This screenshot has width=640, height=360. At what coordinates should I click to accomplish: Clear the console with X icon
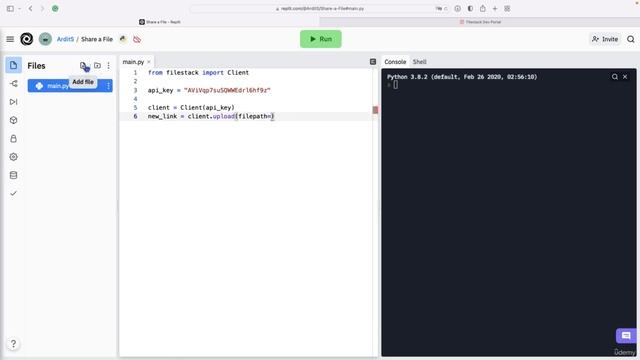[x=625, y=77]
